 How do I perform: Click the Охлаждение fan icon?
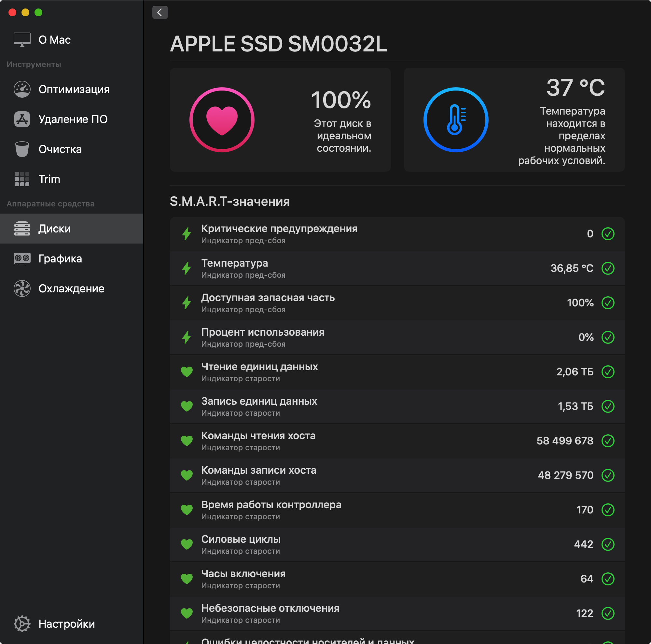(x=22, y=288)
